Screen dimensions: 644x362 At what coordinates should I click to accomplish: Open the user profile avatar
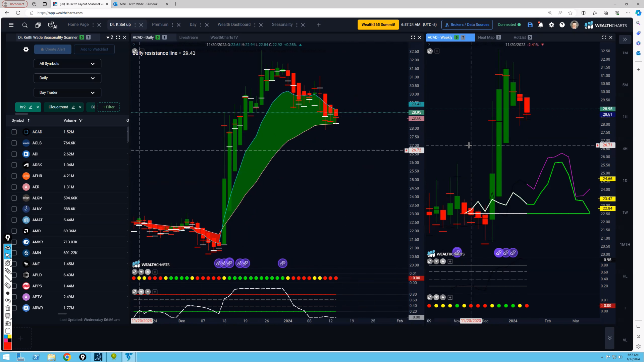coord(574,25)
